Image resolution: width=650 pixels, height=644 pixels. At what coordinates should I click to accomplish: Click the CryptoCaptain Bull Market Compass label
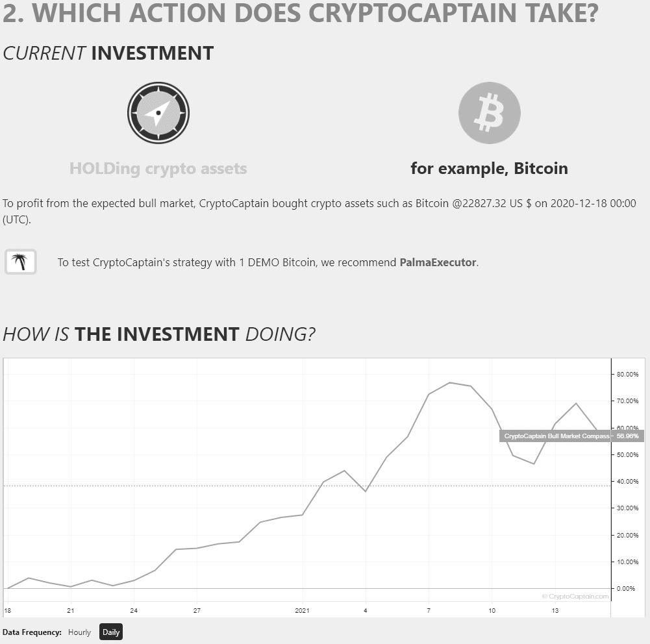click(556, 436)
